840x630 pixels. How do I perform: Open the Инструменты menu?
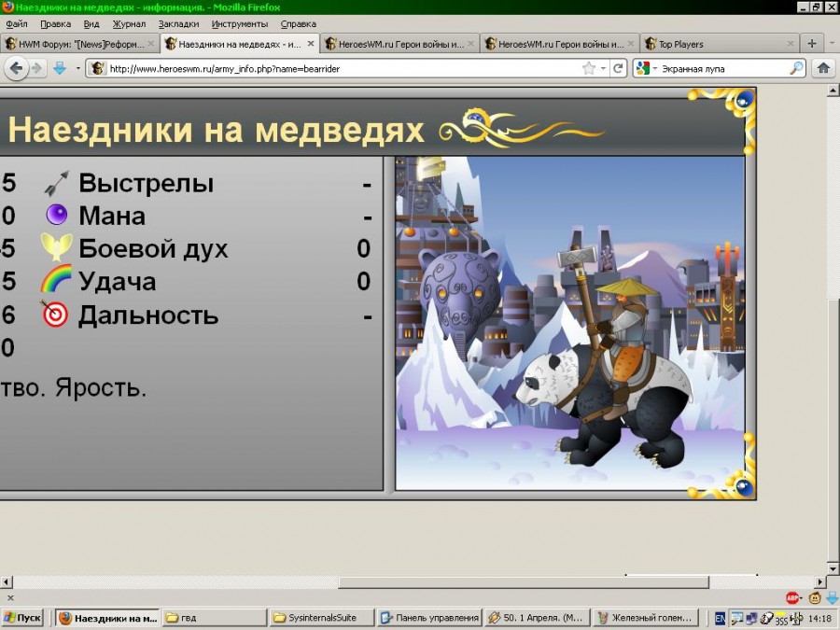click(x=240, y=24)
